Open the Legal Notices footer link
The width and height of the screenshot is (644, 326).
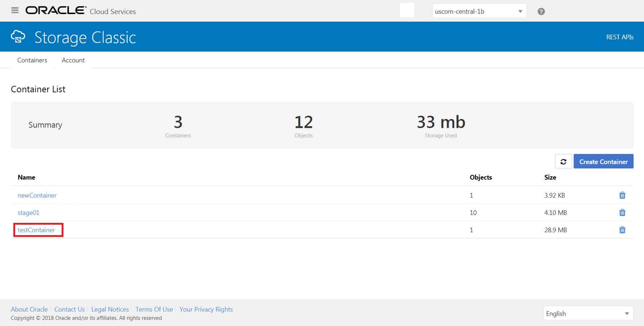pos(110,309)
